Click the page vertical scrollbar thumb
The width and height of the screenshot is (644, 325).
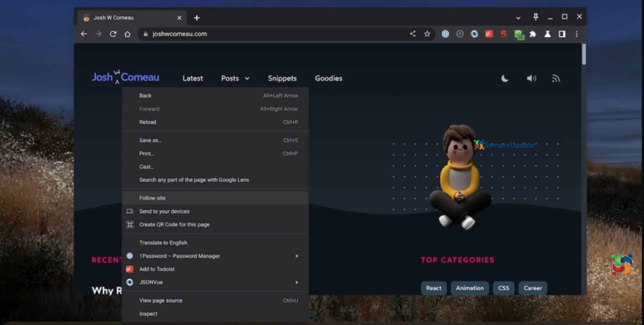(584, 54)
